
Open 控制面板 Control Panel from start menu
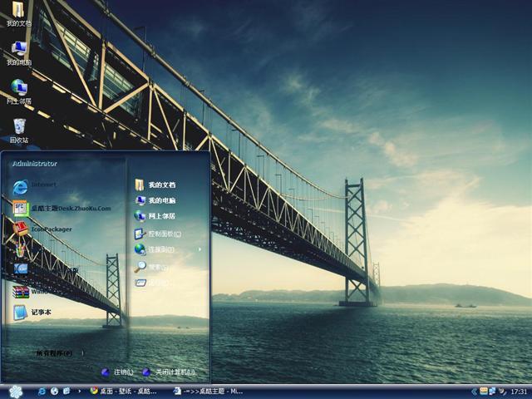[x=164, y=234]
